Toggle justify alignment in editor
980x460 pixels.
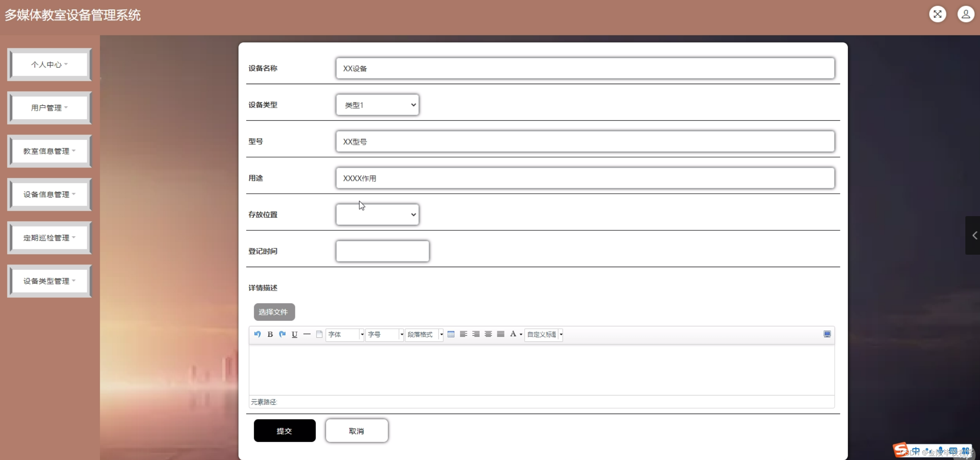(x=500, y=334)
